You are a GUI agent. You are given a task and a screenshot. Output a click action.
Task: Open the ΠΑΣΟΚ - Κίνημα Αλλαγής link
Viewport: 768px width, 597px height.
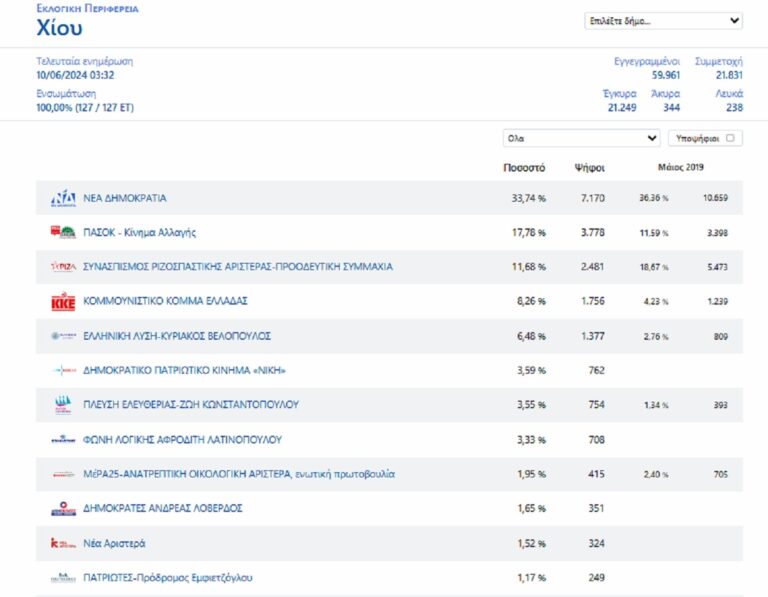point(140,232)
